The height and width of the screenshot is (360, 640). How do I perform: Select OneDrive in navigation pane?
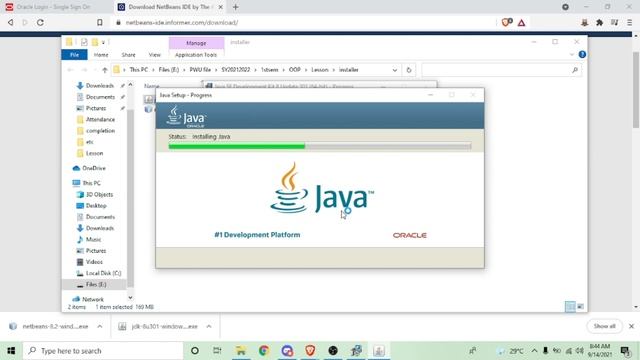coord(93,168)
